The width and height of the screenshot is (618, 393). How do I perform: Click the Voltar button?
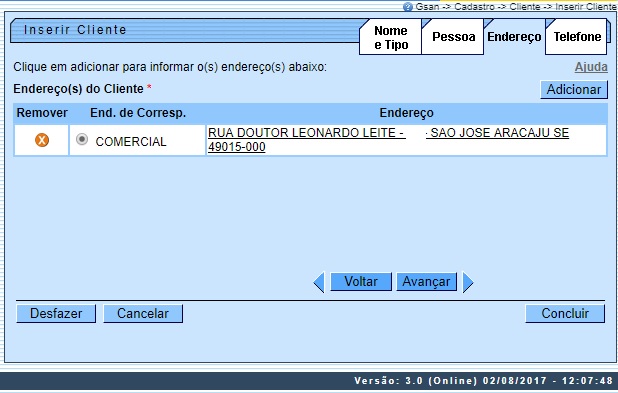coord(361,281)
